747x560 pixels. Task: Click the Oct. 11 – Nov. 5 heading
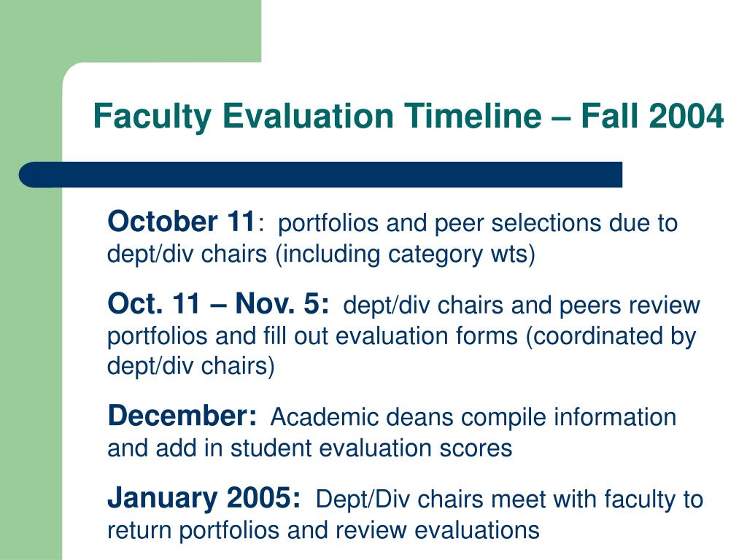click(x=218, y=303)
